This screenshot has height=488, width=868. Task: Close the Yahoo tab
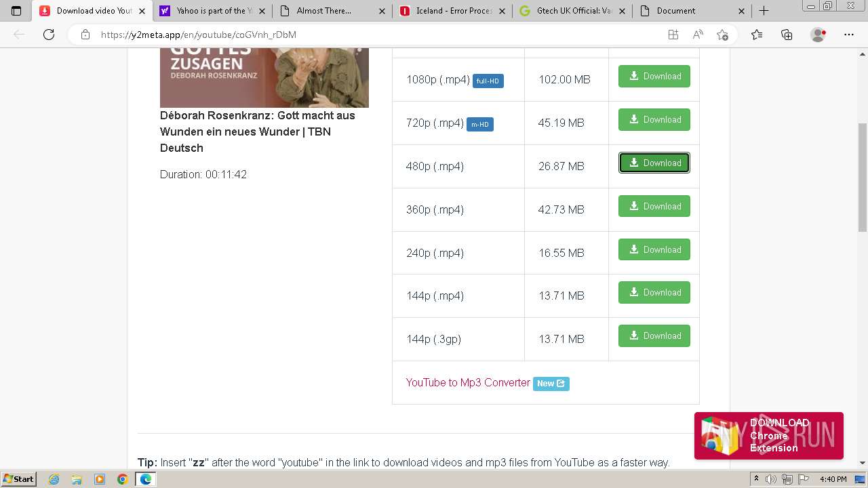(261, 11)
